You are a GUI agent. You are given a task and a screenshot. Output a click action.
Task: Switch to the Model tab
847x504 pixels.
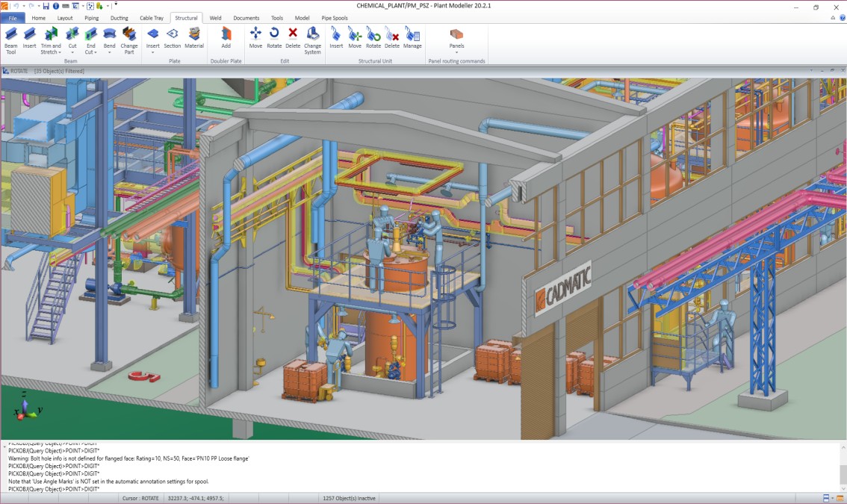click(302, 18)
